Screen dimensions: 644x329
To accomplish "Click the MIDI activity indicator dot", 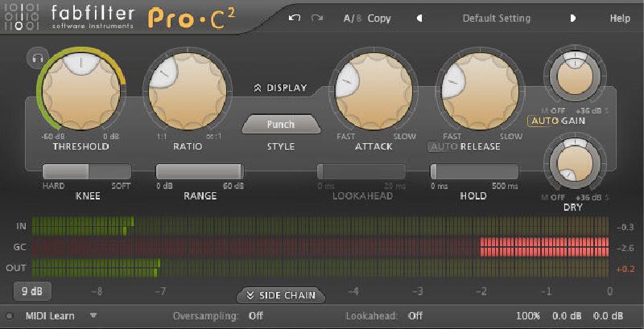I will coord(10,316).
